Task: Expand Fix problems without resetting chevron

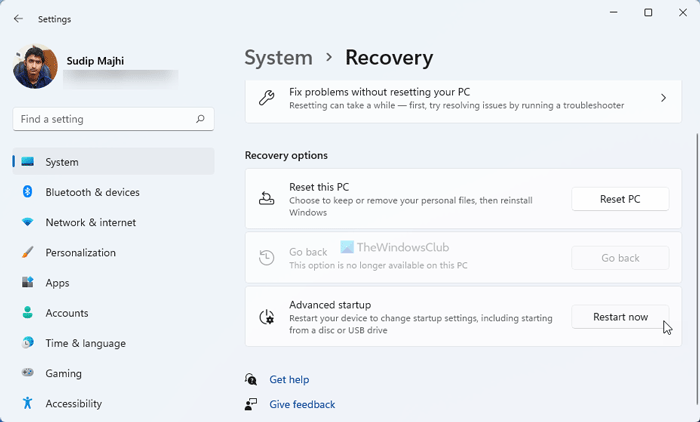Action: point(663,98)
